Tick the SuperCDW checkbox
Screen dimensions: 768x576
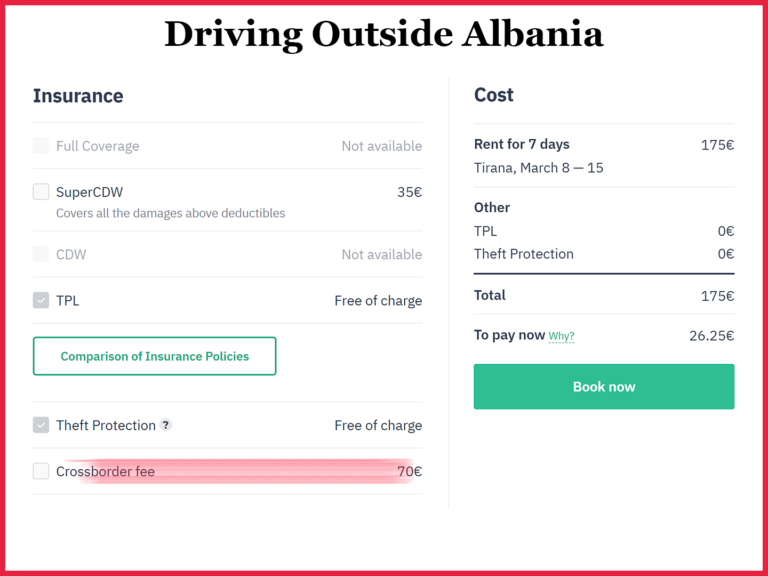(x=41, y=192)
